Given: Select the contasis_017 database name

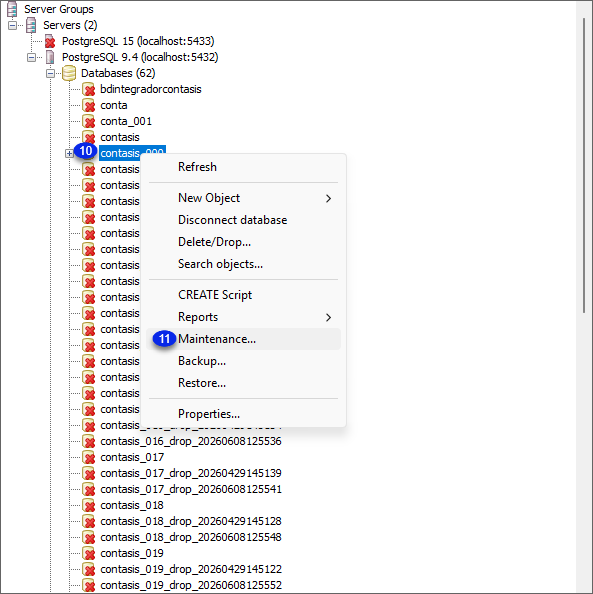Looking at the screenshot, I should [132, 457].
